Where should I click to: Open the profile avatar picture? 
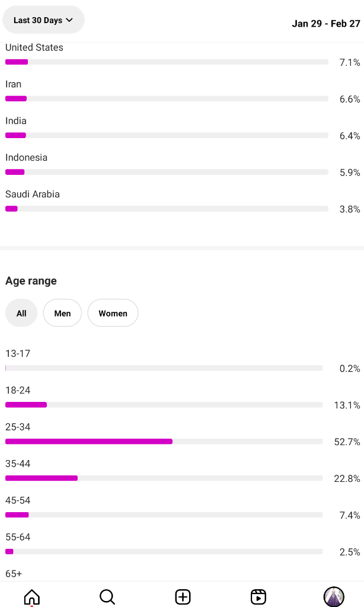tap(334, 596)
